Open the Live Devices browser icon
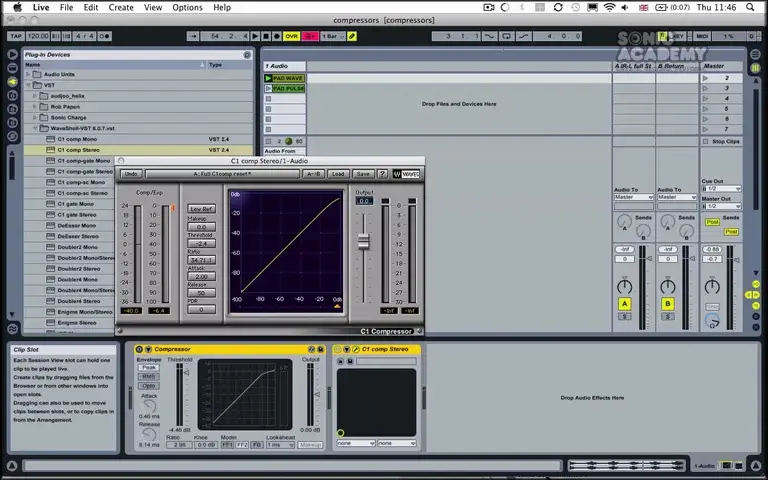This screenshot has width=768, height=480. pyautogui.click(x=12, y=68)
